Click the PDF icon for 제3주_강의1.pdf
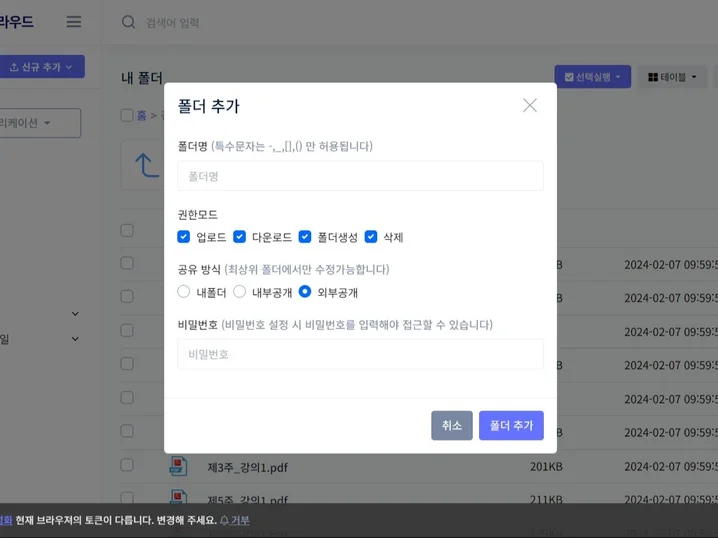 tap(178, 465)
